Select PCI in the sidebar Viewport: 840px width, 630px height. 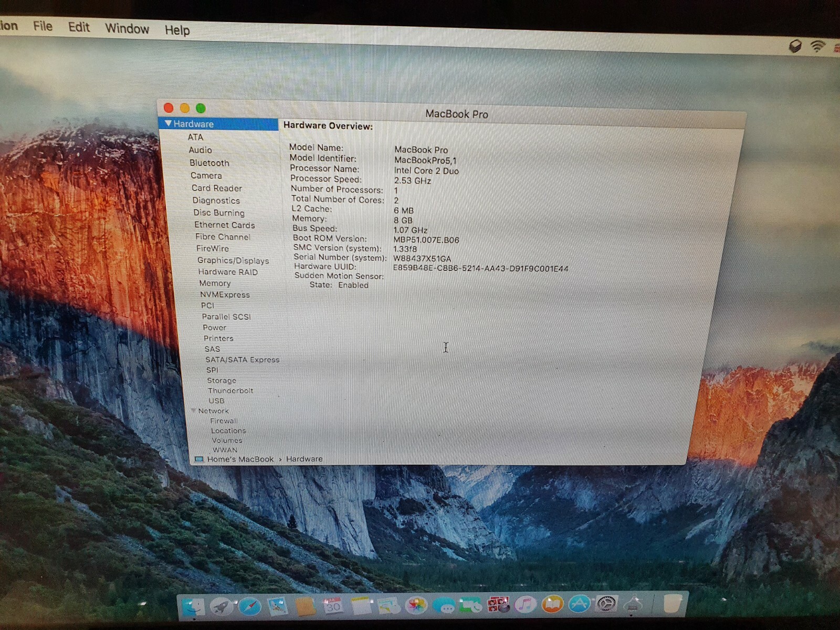click(x=207, y=306)
